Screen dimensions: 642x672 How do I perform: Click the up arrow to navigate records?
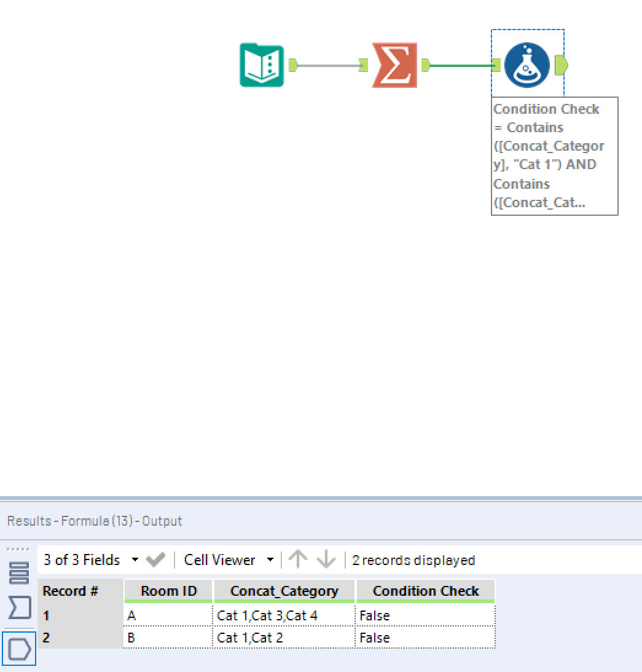(299, 559)
